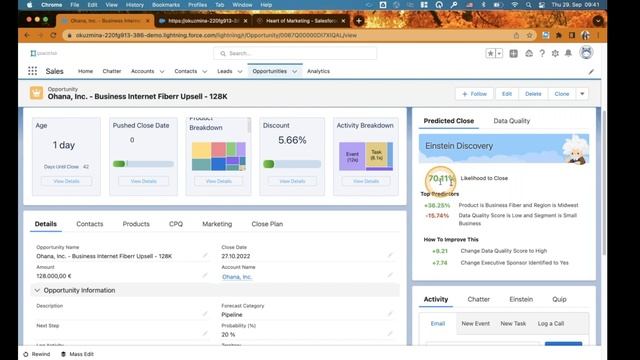Open Salesforce Help question mark icon
640x360 pixels.
click(x=542, y=53)
